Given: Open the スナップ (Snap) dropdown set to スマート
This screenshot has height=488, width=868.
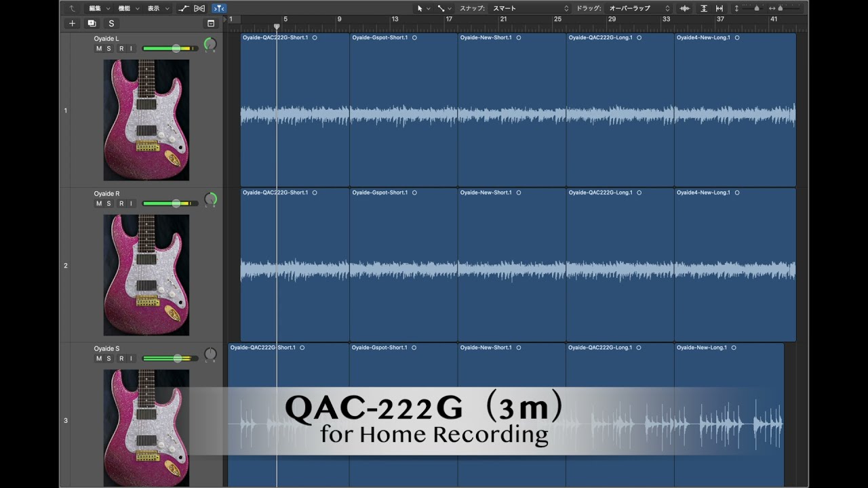Looking at the screenshot, I should [x=530, y=8].
